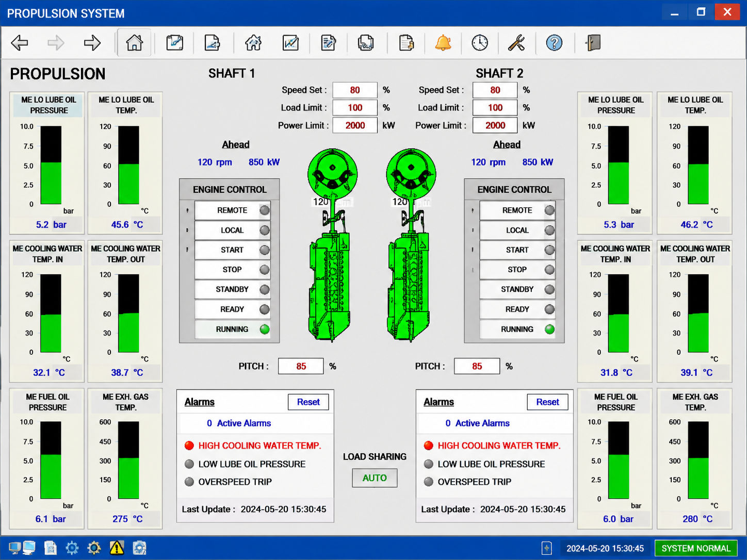Click the computer monitors icon in status bar
747x560 pixels.
pyautogui.click(x=22, y=548)
